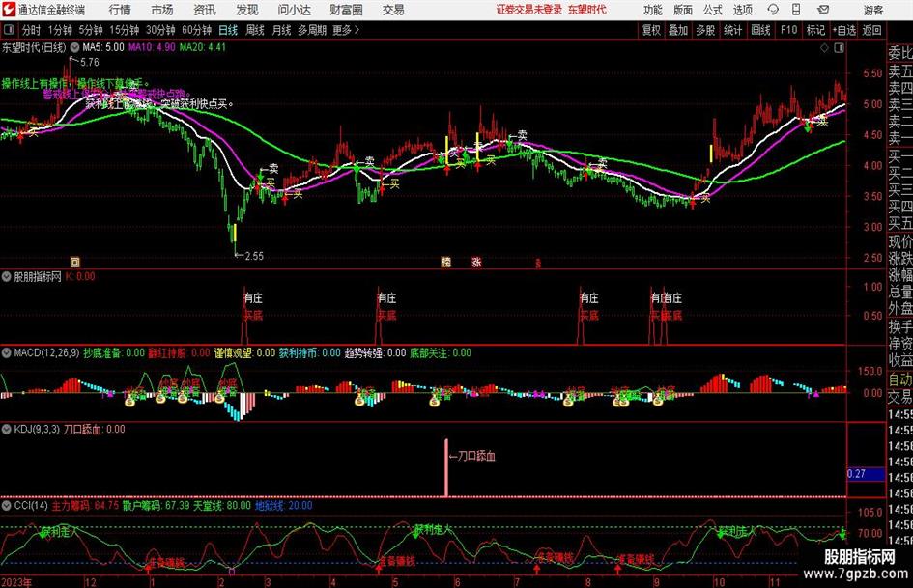Click the 刀口舔血 signal spike in KDJ panel
This screenshot has width=913, height=588.
pos(446,467)
